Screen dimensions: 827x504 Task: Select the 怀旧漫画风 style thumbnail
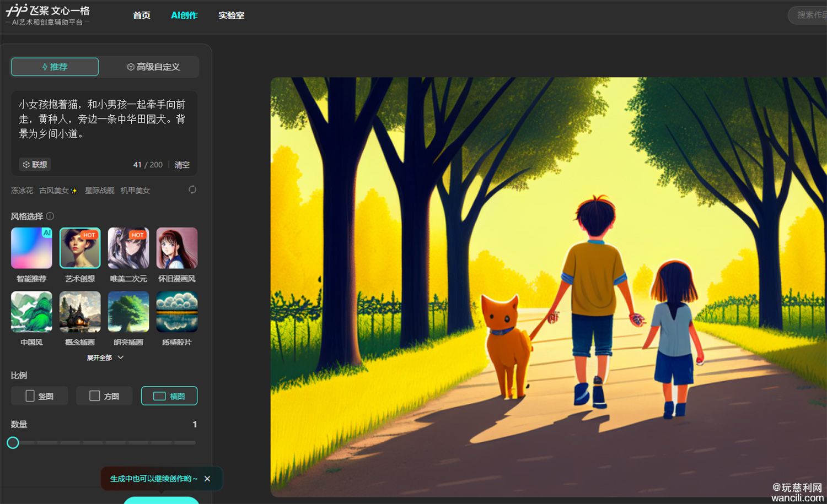point(177,248)
